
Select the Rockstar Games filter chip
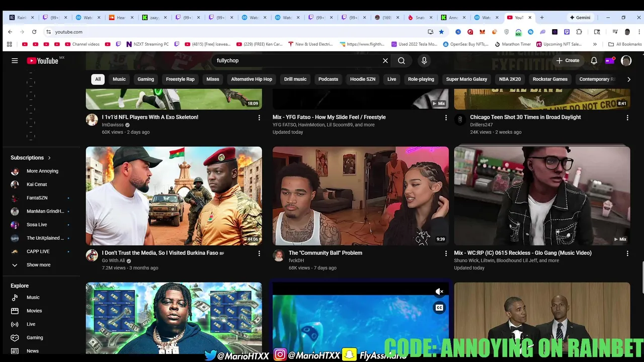pyautogui.click(x=550, y=79)
